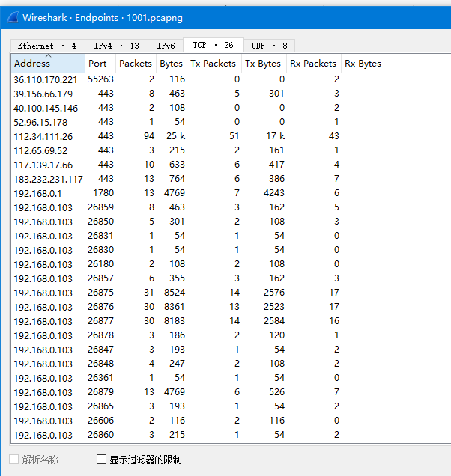Viewport: 451px width, 476px height.
Task: Open the IPv6 tab
Action: pos(166,46)
